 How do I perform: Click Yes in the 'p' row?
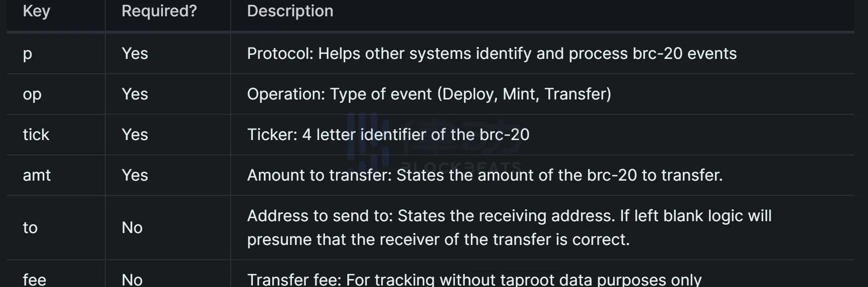click(x=135, y=53)
